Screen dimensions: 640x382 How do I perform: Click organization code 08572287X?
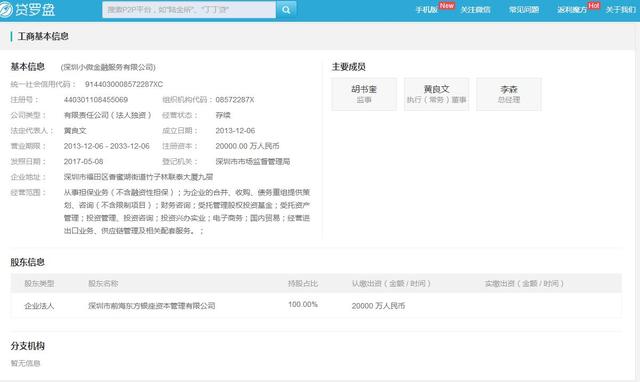coord(235,100)
